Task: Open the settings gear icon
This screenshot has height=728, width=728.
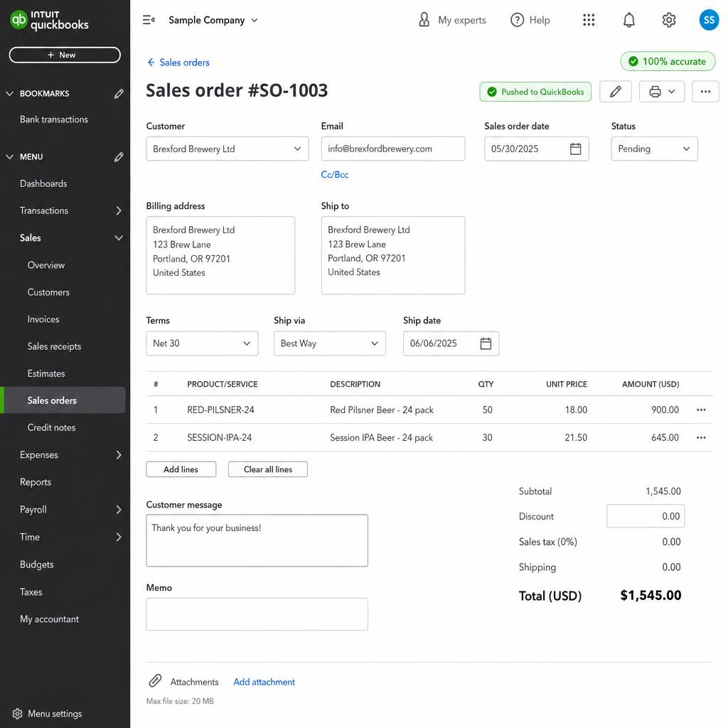Action: 668,20
